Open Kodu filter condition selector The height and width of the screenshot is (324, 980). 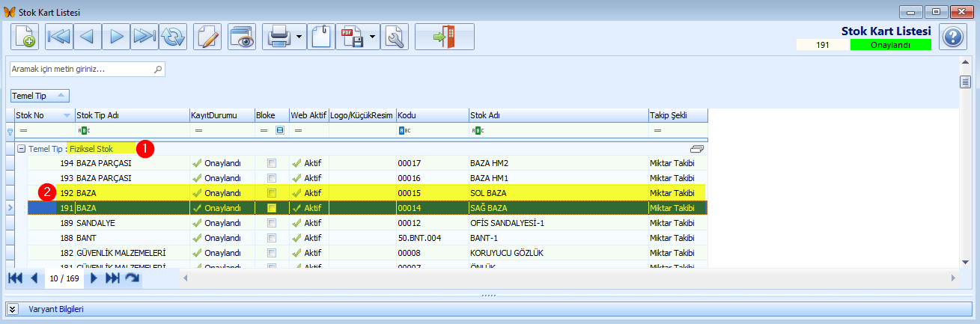coord(405,131)
